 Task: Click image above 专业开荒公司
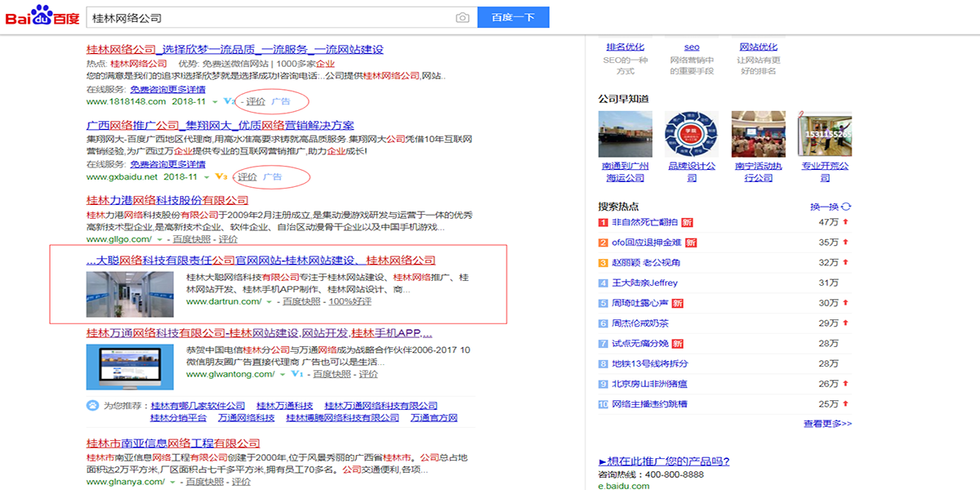click(826, 133)
